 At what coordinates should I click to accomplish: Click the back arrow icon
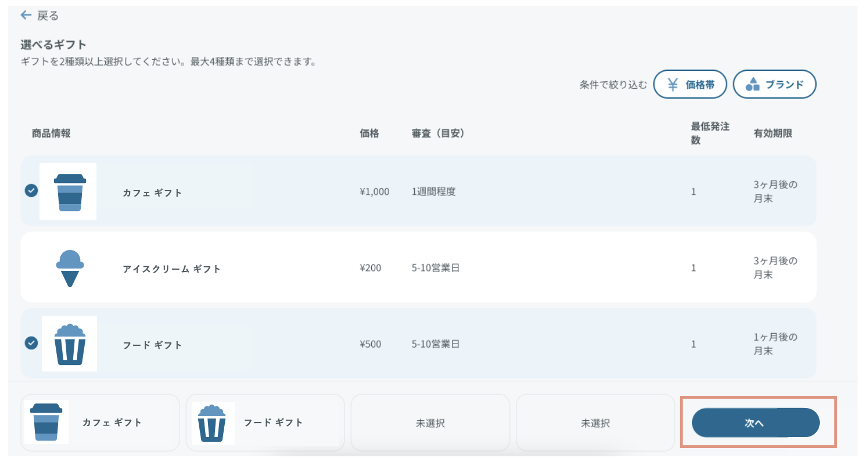pyautogui.click(x=26, y=15)
